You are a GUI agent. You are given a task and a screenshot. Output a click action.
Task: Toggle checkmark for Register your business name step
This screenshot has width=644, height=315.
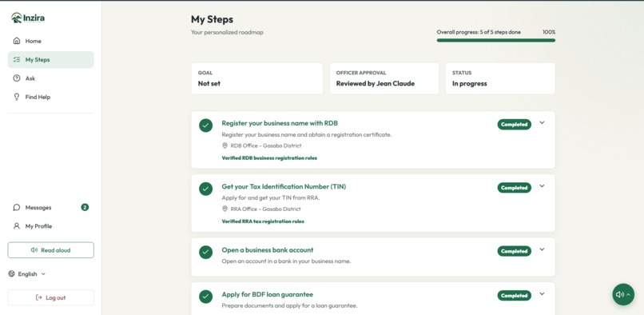pos(206,126)
